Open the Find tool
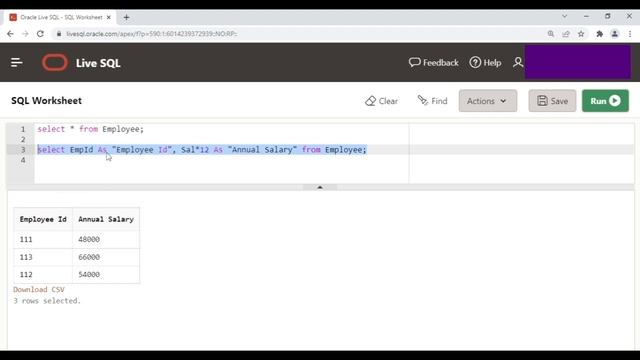640x360 pixels. pos(432,100)
